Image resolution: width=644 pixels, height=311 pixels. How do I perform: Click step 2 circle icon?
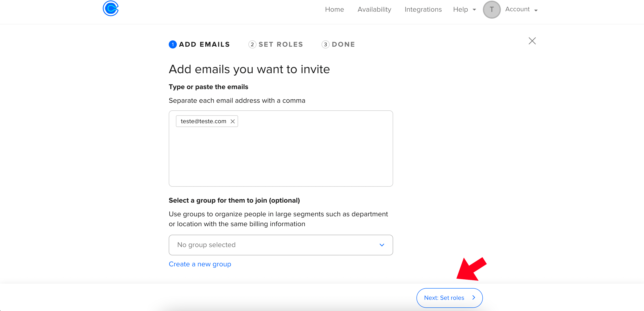(x=252, y=44)
